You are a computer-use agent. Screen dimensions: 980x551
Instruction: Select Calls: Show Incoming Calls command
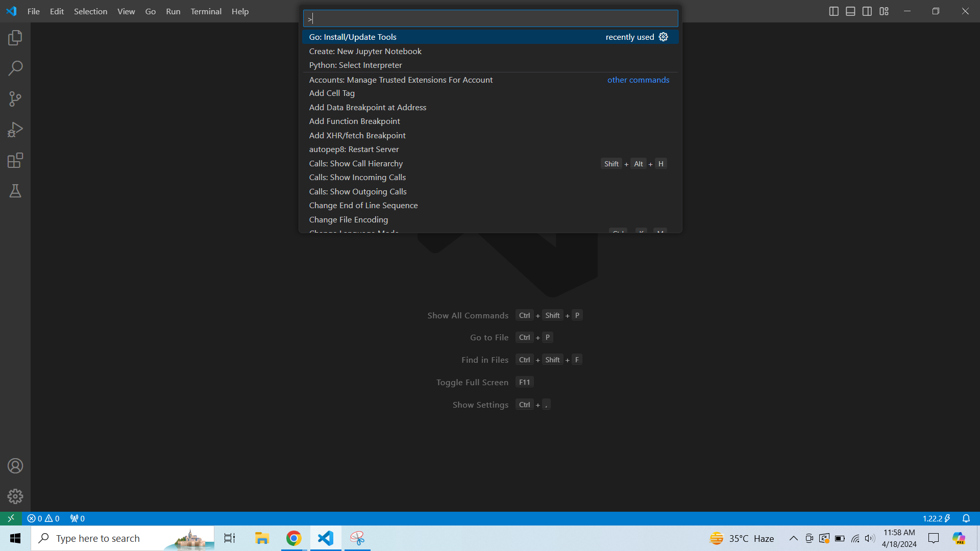coord(490,177)
